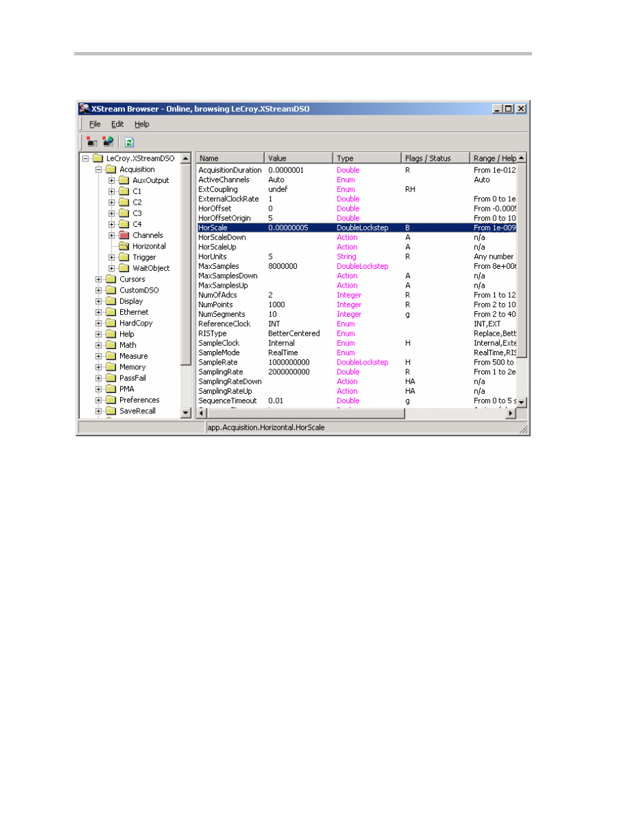Select the PMA tree item
Screen dimensions: 644x834
(127, 389)
